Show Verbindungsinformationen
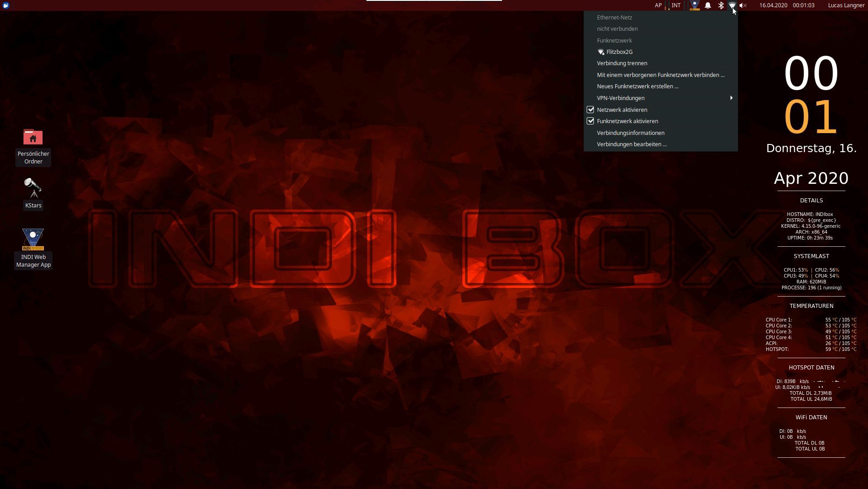Screen dimensions: 868x489 [x=631, y=133]
